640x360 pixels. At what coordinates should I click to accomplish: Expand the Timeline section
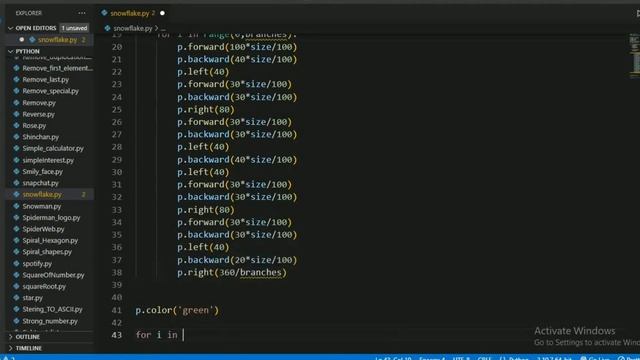point(11,348)
